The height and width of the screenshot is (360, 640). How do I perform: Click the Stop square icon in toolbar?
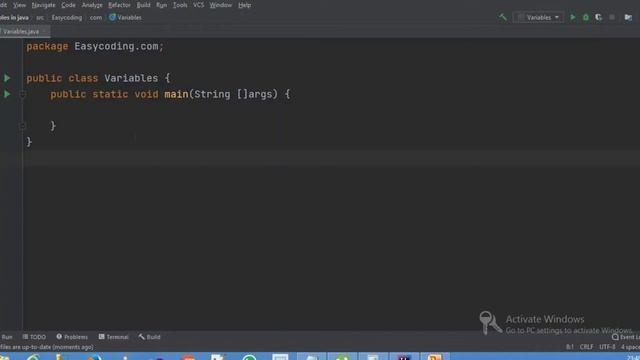[612, 17]
